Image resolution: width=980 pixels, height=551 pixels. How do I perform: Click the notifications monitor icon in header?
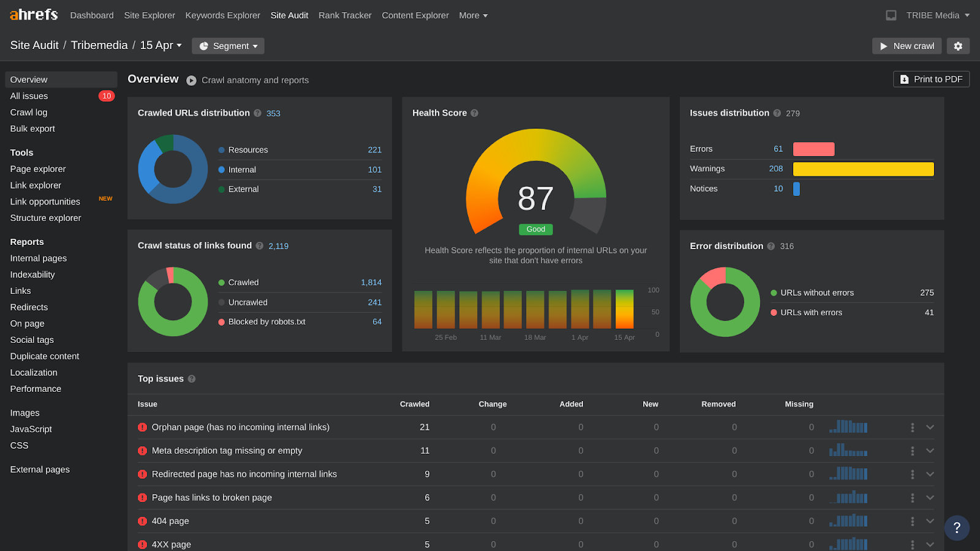[x=891, y=15]
